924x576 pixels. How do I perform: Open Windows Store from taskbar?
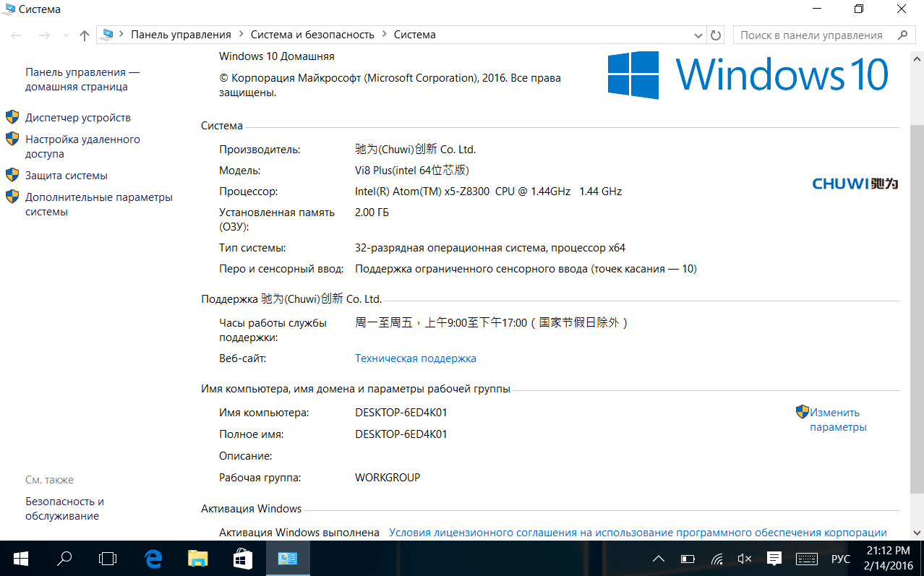[242, 559]
